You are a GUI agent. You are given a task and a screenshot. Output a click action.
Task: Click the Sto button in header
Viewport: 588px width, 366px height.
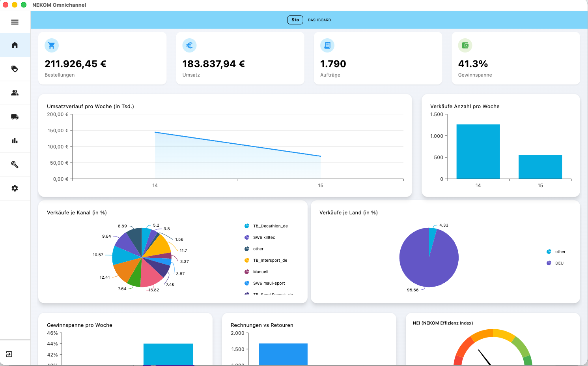(295, 20)
